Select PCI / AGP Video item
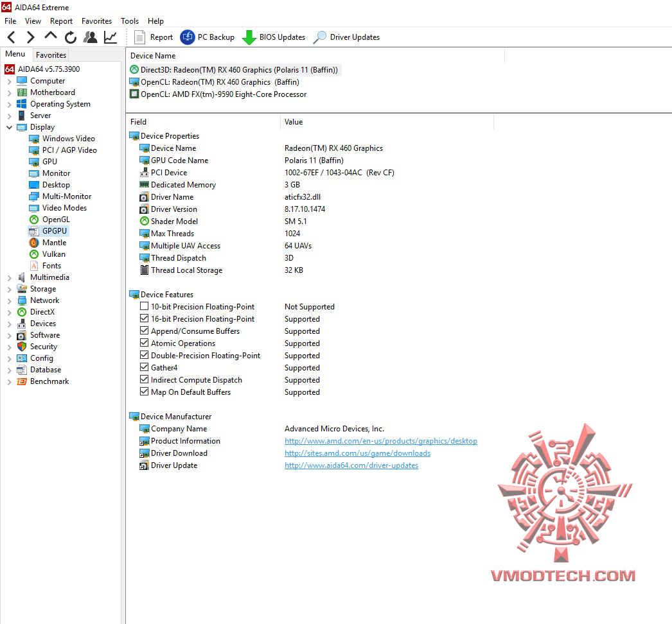Viewport: 672px width, 624px height. click(62, 150)
